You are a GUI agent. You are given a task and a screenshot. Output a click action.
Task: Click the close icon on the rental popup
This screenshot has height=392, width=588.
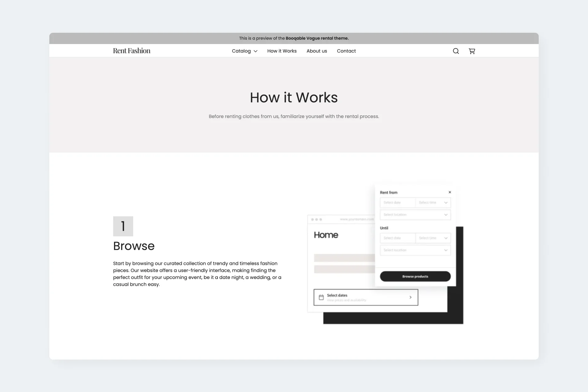point(450,192)
